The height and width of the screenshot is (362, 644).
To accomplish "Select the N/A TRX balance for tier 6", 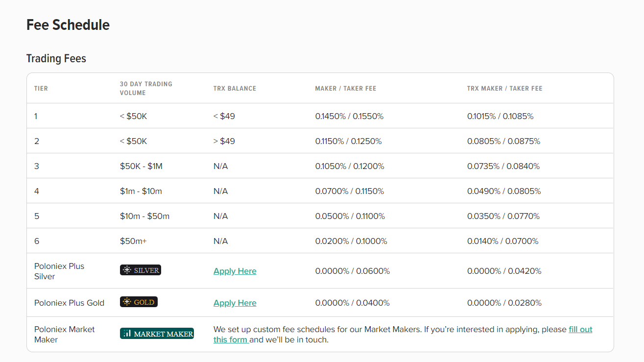I will coord(221,241).
